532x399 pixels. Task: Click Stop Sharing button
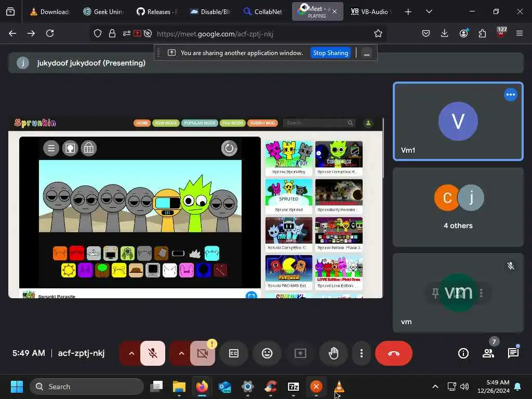pos(330,53)
